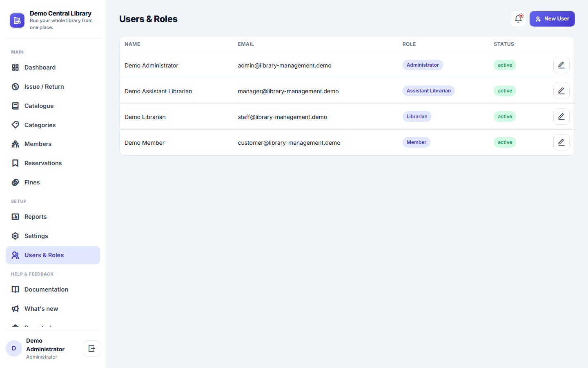Open What's new page
Image resolution: width=588 pixels, height=368 pixels.
(53, 309)
